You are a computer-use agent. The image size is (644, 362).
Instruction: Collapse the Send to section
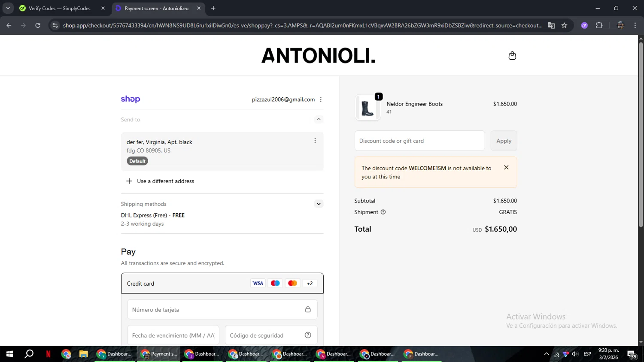(319, 119)
